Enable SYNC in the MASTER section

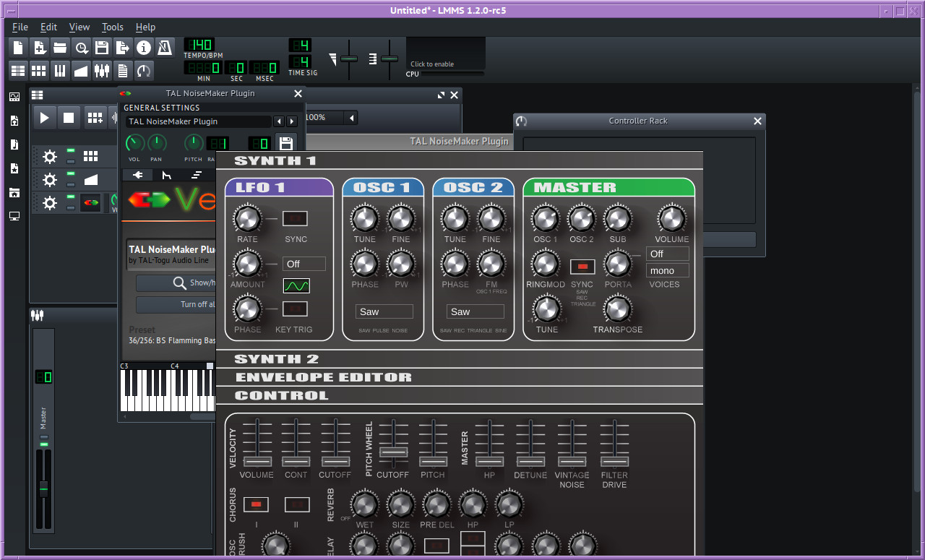coord(582,267)
